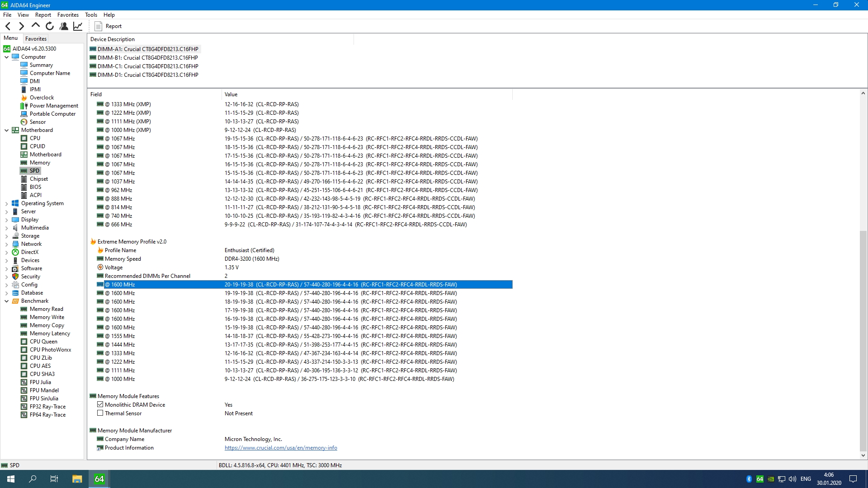Click the Back navigation arrow
Screen dimensions: 868x488
click(8, 26)
